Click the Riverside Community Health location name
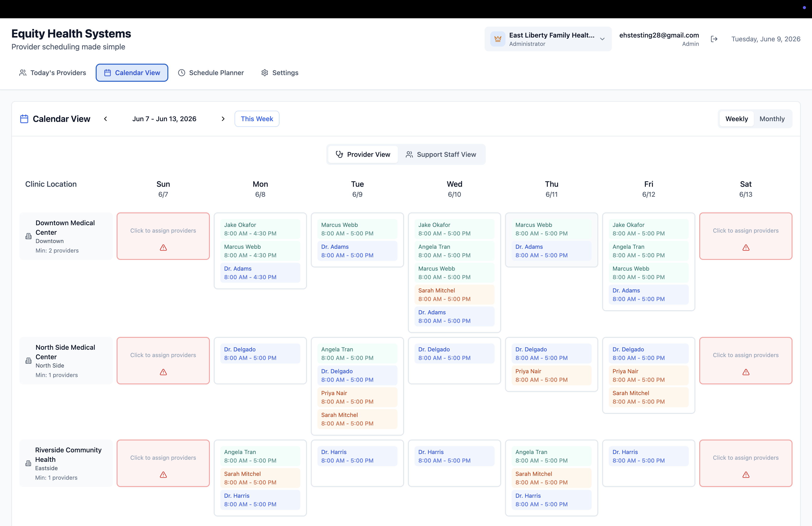The image size is (812, 526). pos(68,455)
